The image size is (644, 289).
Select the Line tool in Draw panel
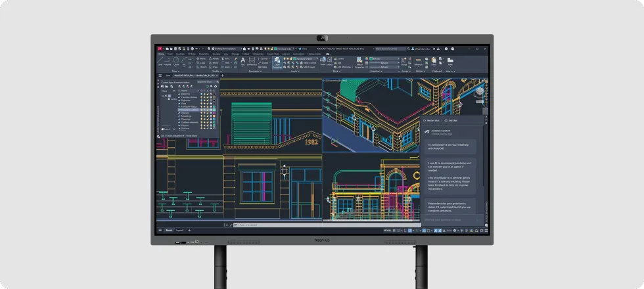coord(160,62)
